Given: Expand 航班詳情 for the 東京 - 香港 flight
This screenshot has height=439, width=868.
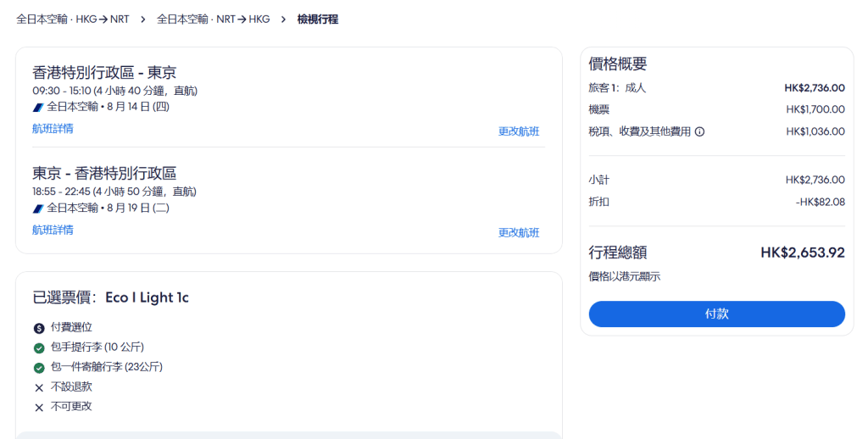Looking at the screenshot, I should (53, 230).
